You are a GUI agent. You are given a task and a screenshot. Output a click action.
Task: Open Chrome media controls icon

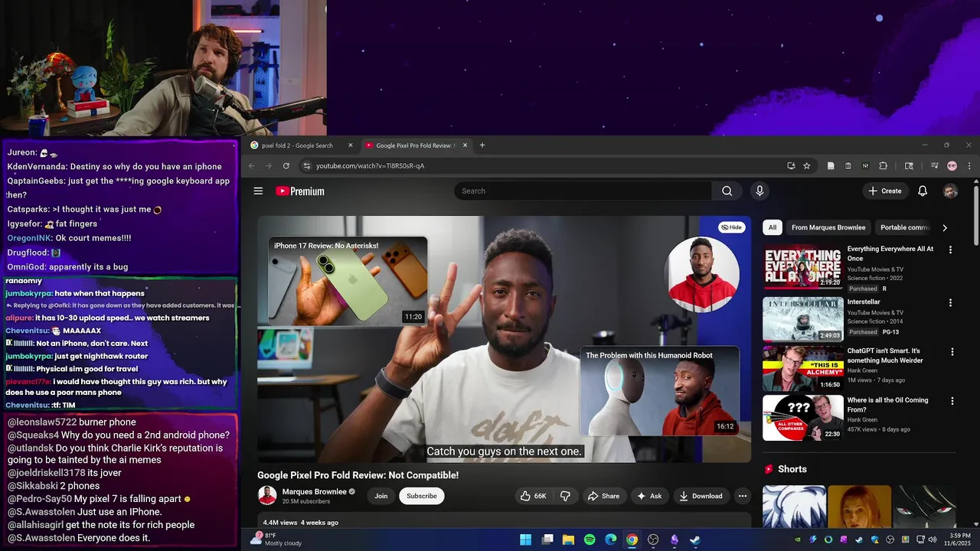tap(935, 166)
